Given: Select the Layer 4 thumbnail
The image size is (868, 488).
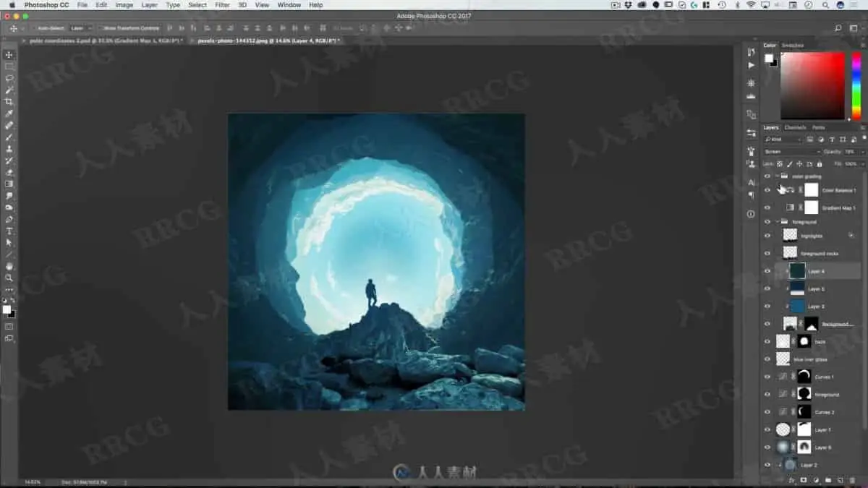Looking at the screenshot, I should point(797,271).
